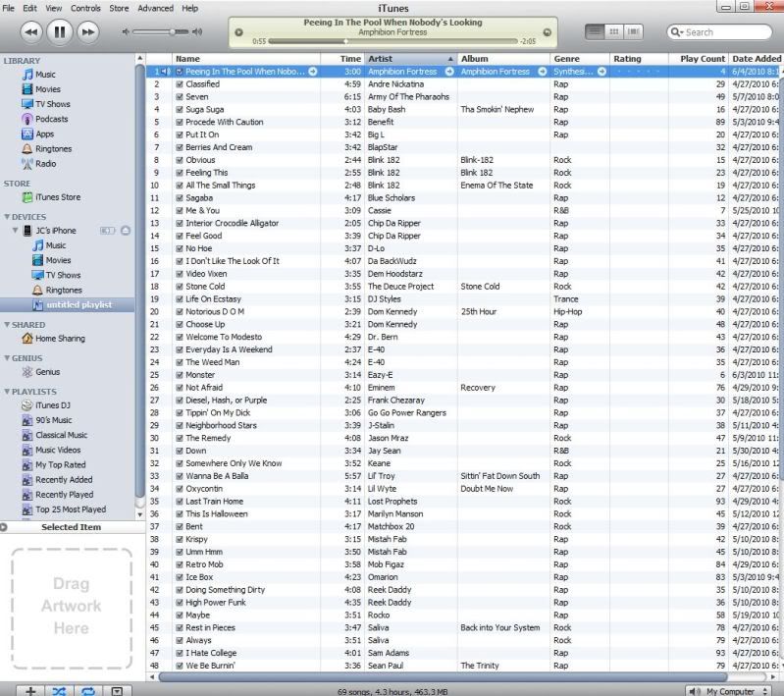784x696 pixels.
Task: Switch to list view
Action: point(595,32)
